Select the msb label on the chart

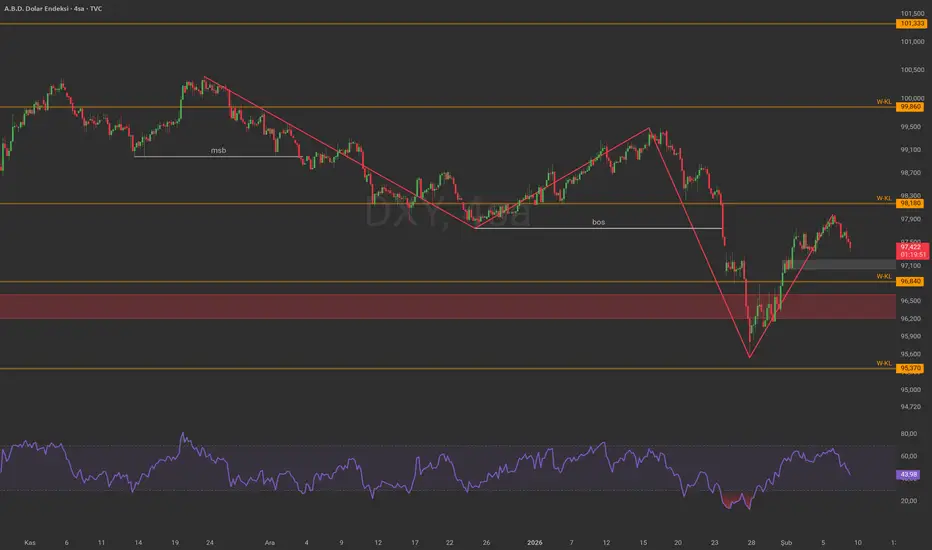[218, 150]
